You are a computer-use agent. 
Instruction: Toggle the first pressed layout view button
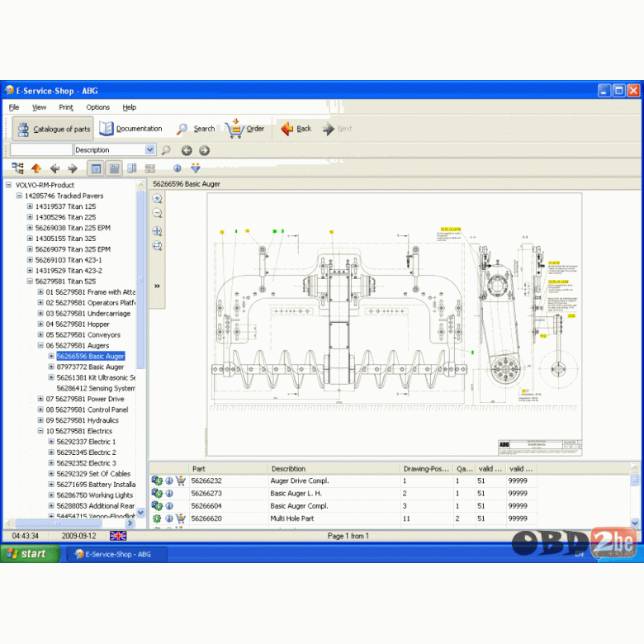[x=96, y=168]
